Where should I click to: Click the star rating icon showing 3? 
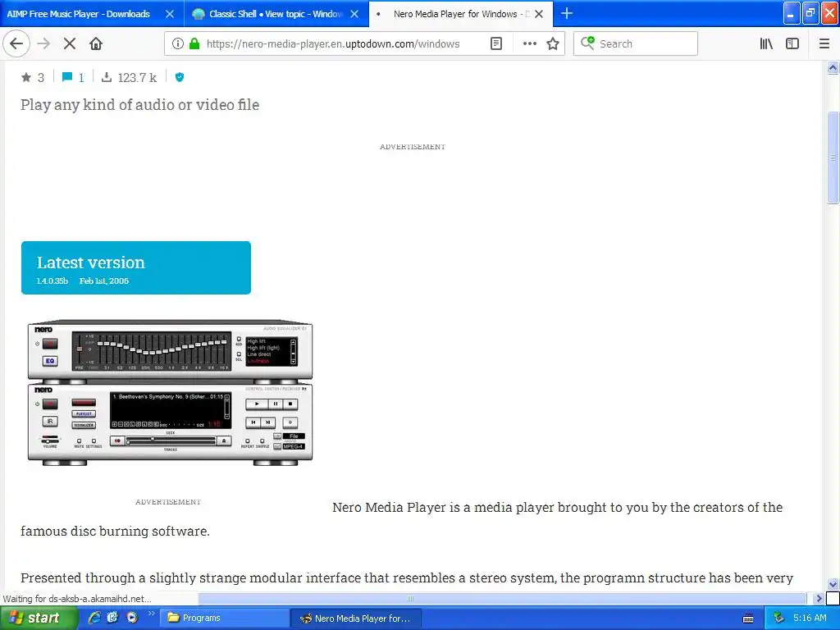point(25,78)
